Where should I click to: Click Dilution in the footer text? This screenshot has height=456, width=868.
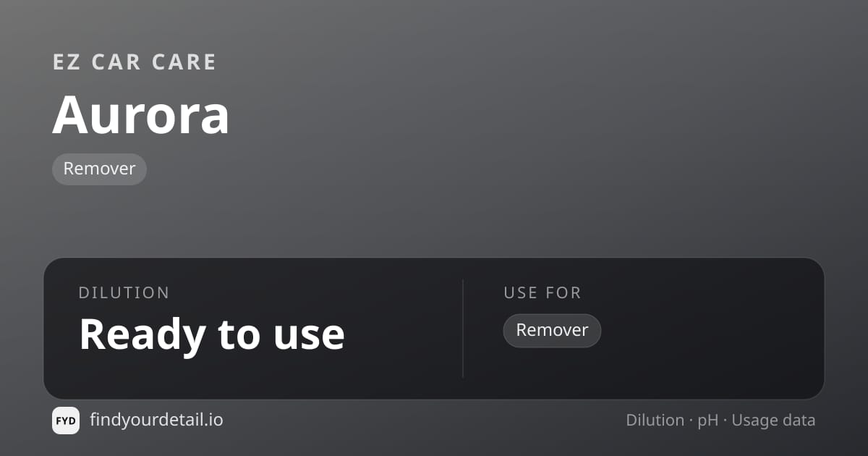tap(655, 420)
